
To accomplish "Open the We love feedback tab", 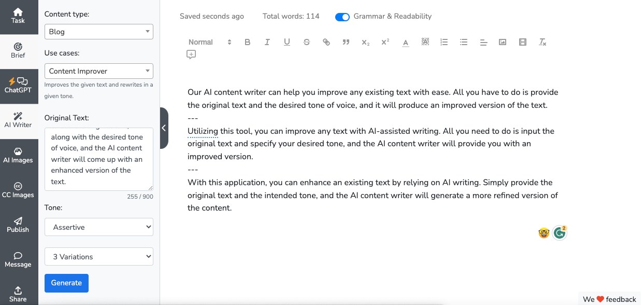I will tap(609, 299).
